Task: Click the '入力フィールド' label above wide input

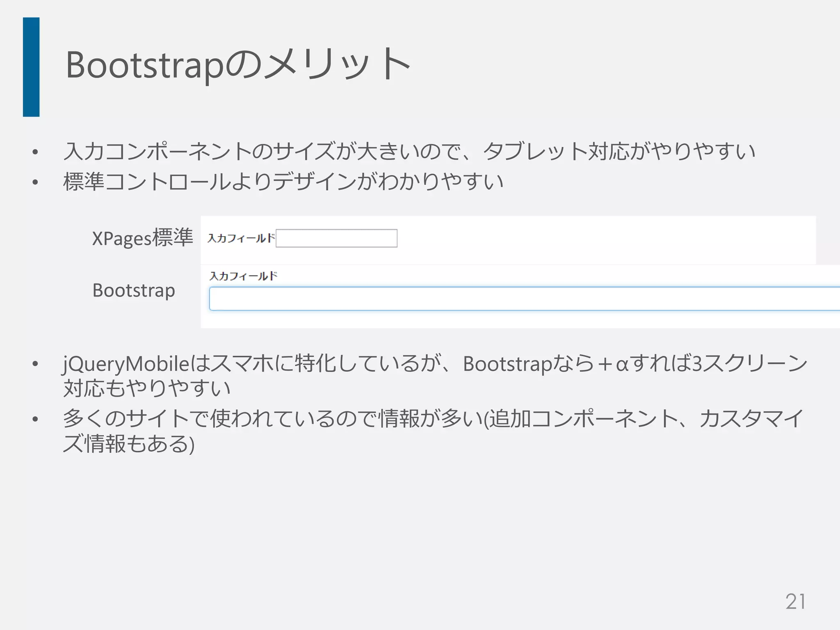Action: [x=244, y=276]
